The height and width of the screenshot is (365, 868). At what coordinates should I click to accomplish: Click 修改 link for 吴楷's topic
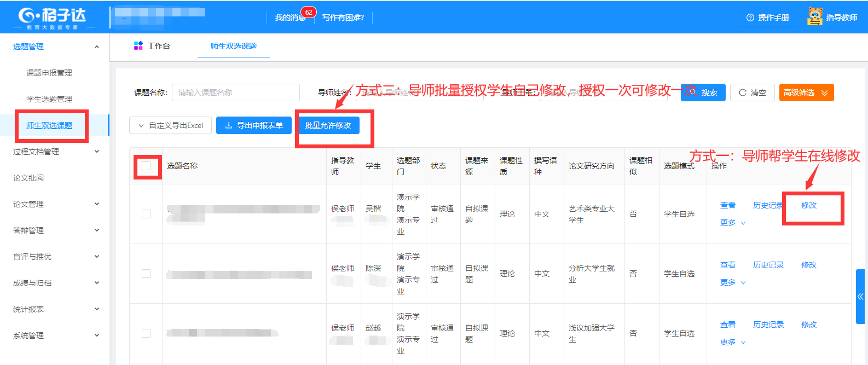click(x=808, y=205)
